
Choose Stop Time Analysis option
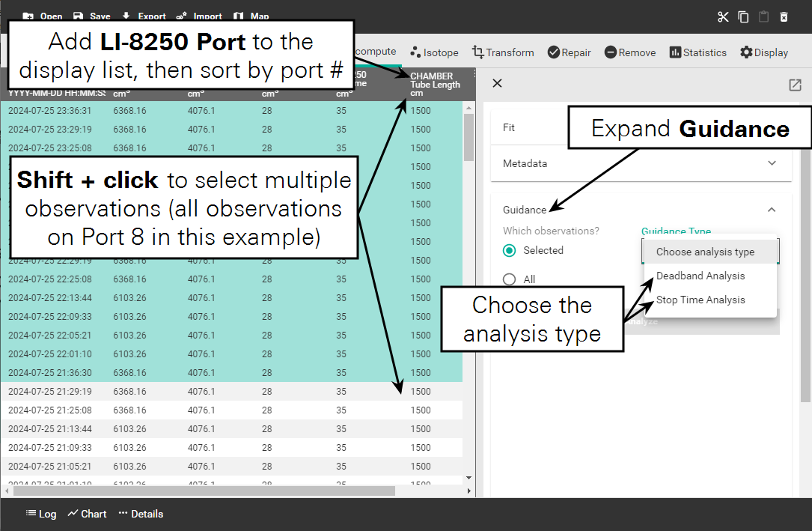(700, 300)
